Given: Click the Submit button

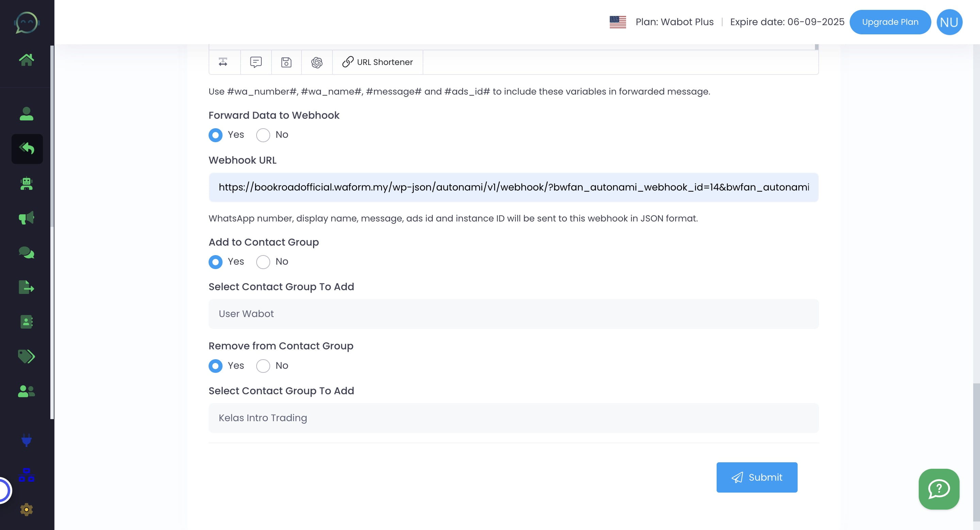Looking at the screenshot, I should click(756, 477).
